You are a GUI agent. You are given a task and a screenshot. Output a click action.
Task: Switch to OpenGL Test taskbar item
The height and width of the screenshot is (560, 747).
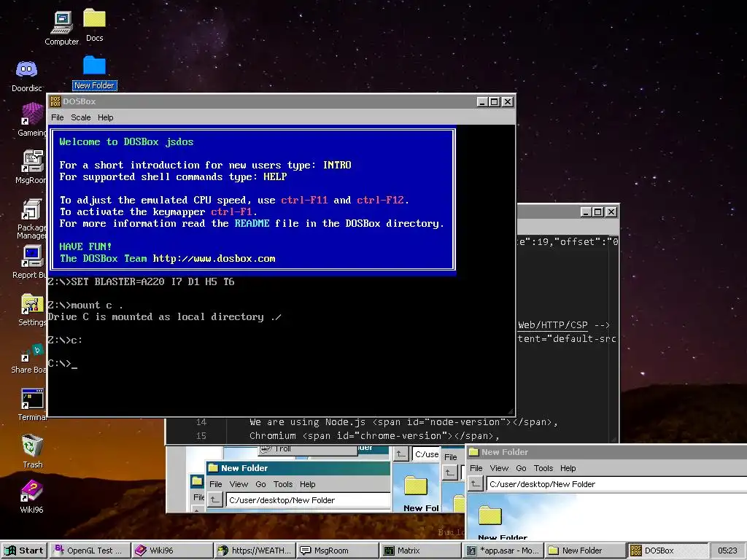[x=88, y=551]
